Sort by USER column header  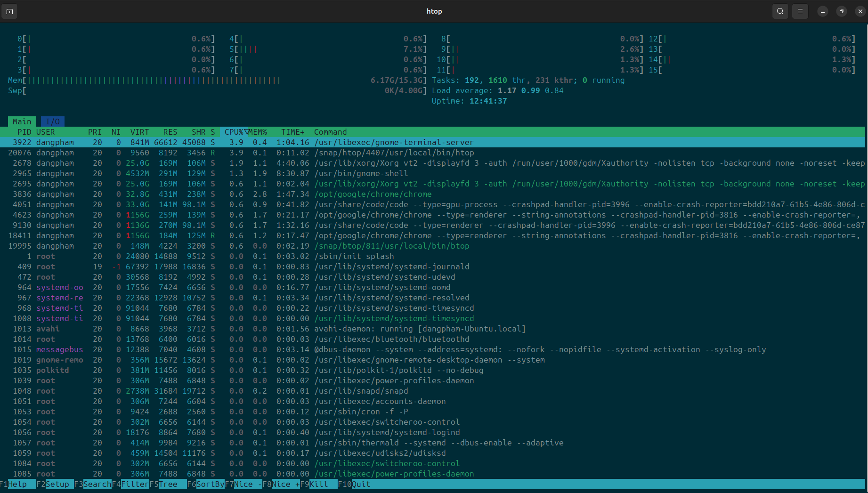pyautogui.click(x=46, y=132)
